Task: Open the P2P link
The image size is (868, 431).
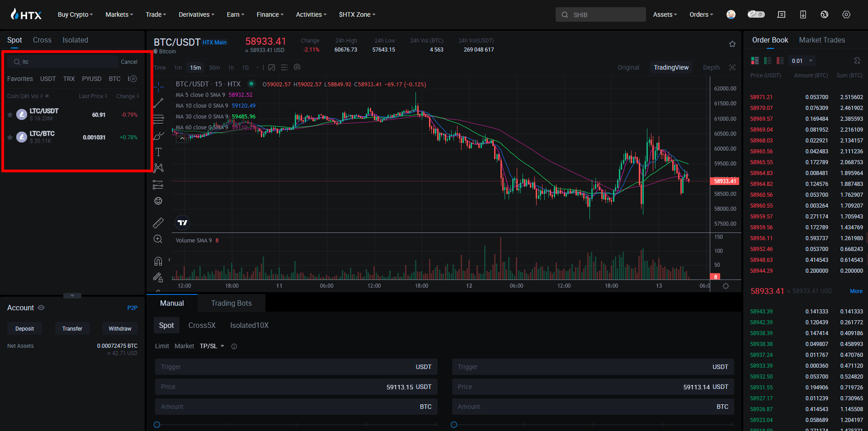Action: coord(132,308)
